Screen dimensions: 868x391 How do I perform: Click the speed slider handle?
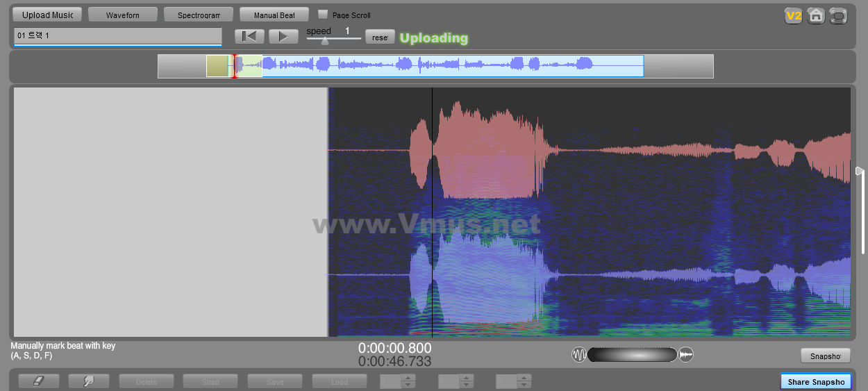324,40
